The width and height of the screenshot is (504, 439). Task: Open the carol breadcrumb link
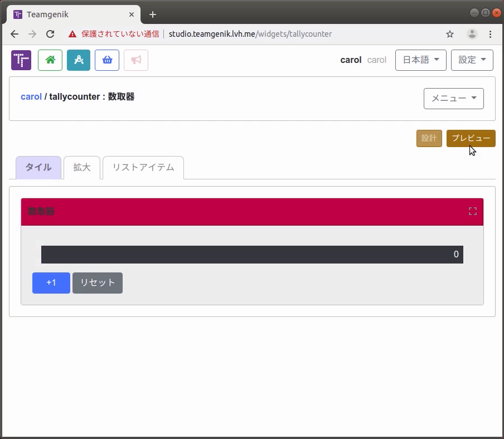31,97
